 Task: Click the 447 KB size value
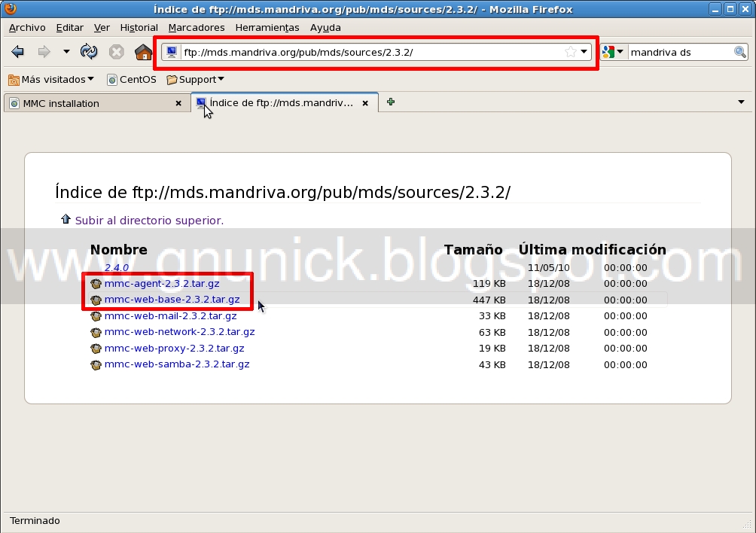click(x=489, y=300)
